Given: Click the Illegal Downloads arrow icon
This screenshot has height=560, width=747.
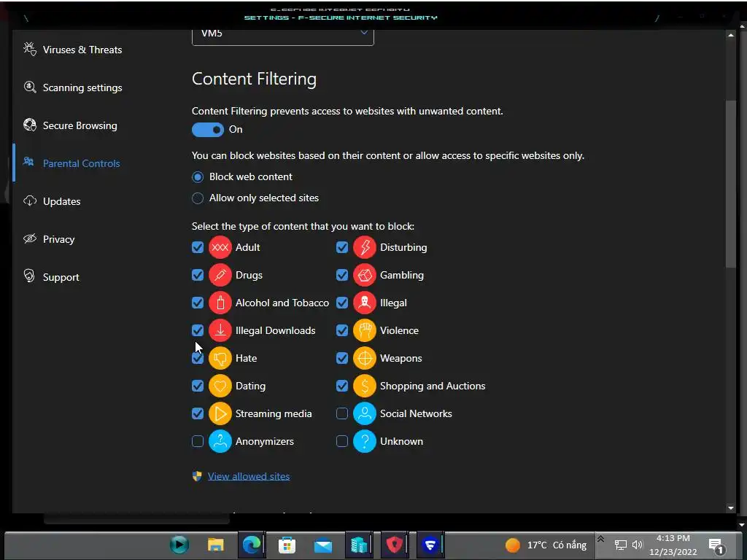Looking at the screenshot, I should [x=220, y=330].
